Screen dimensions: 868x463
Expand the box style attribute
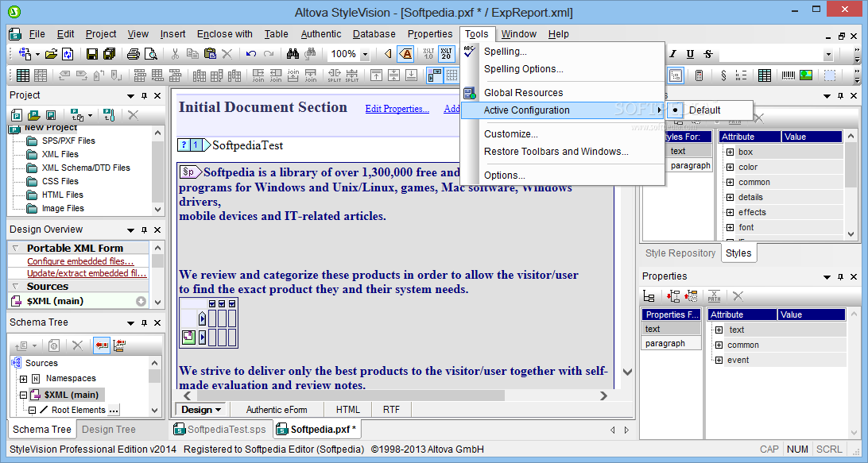click(730, 152)
